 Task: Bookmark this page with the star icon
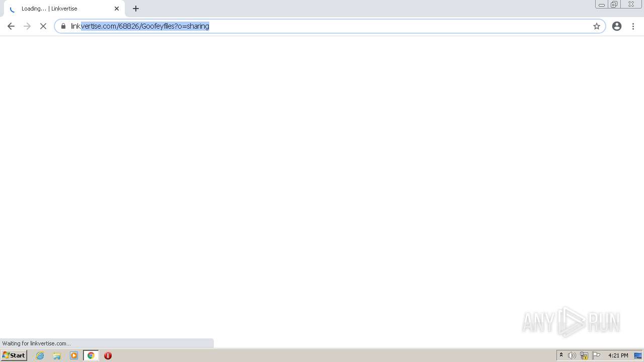(597, 26)
